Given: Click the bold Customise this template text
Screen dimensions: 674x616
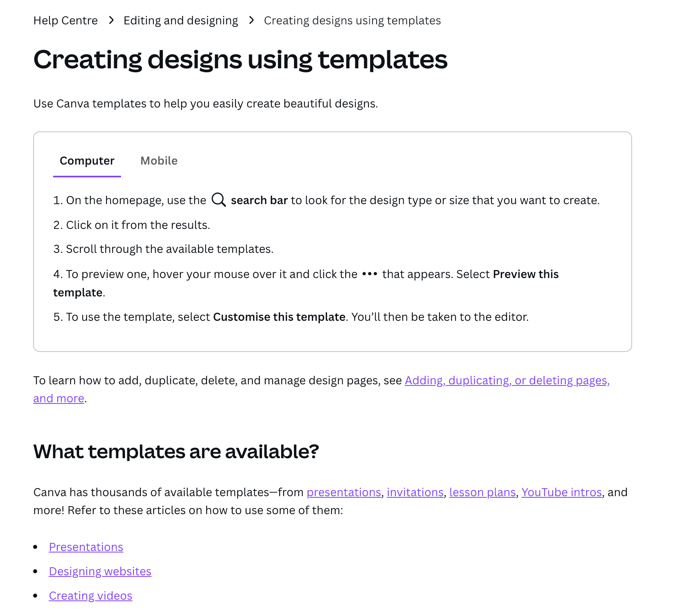Looking at the screenshot, I should (279, 316).
